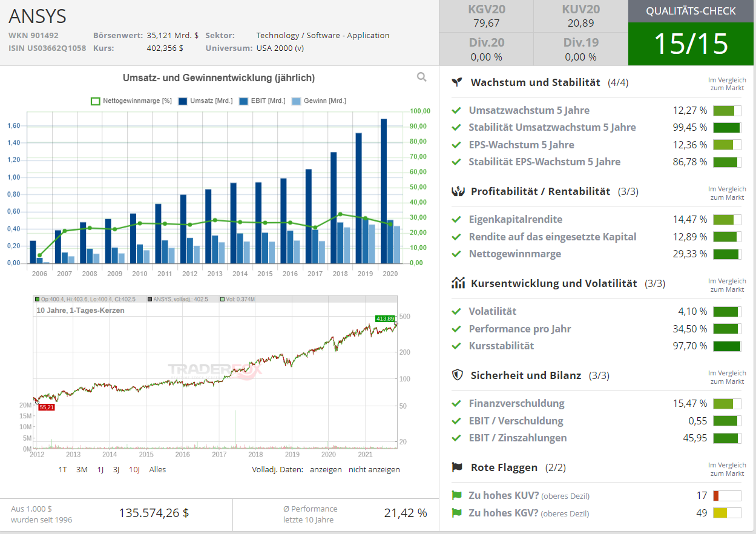Viewport: 756px width, 534px height.
Task: Select the 3J chart timeframe
Action: (x=116, y=469)
